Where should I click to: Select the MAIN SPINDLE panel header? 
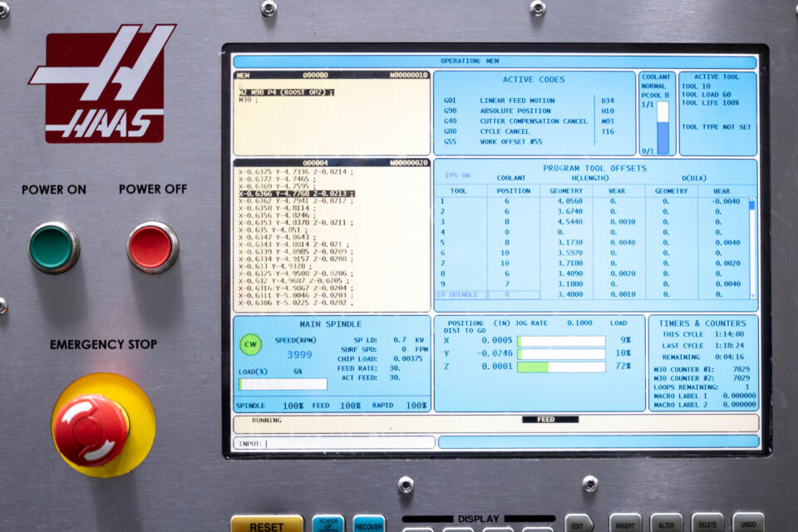point(330,324)
